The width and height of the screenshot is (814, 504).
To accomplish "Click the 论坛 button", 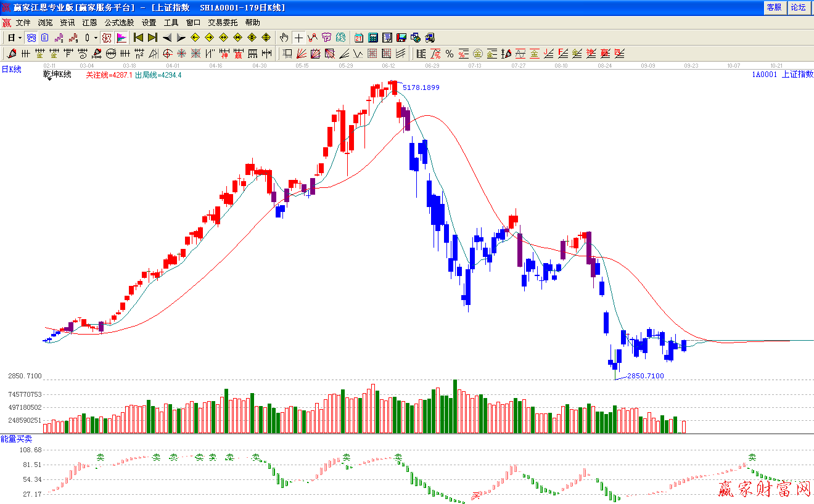I will click(x=798, y=7).
